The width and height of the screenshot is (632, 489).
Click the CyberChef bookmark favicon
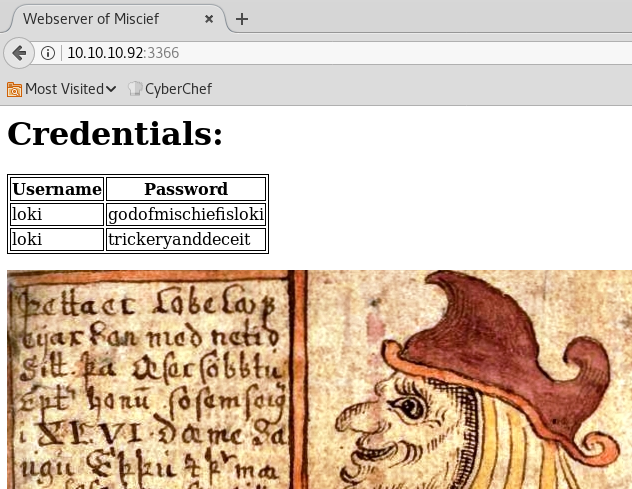point(135,89)
